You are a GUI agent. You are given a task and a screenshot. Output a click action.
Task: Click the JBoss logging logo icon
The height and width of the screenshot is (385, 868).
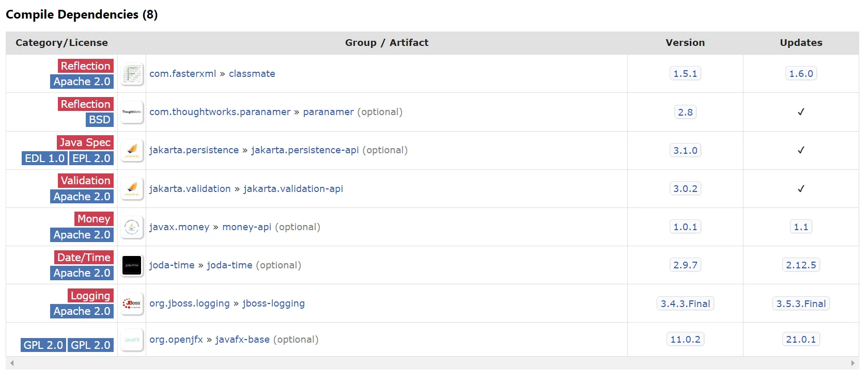pos(132,303)
